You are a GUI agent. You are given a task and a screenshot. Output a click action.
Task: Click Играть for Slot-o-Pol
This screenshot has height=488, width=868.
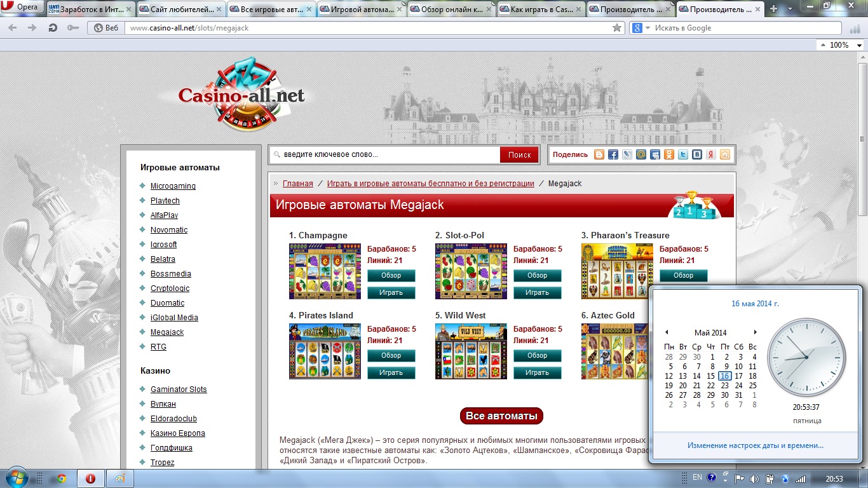click(537, 293)
